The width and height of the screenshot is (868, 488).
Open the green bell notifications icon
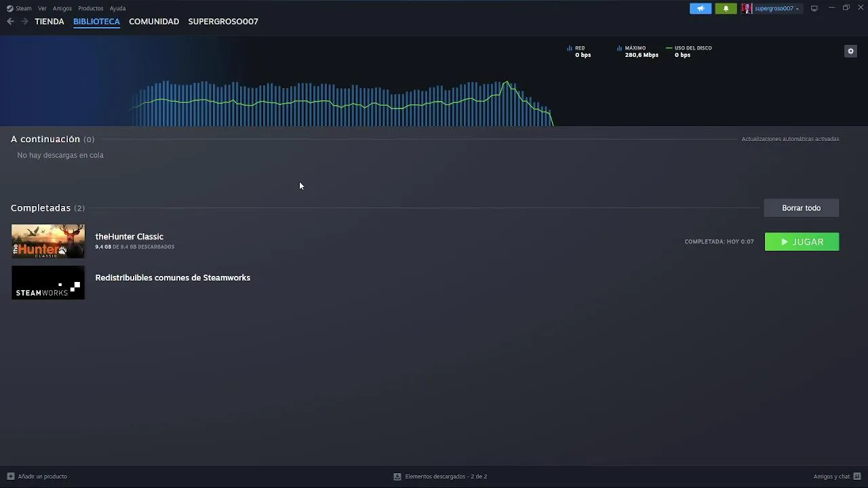pos(726,8)
